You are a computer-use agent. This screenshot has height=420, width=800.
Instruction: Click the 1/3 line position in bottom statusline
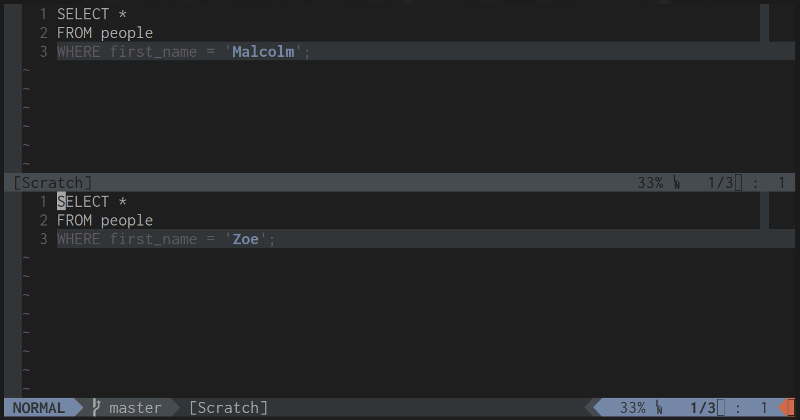tap(703, 408)
